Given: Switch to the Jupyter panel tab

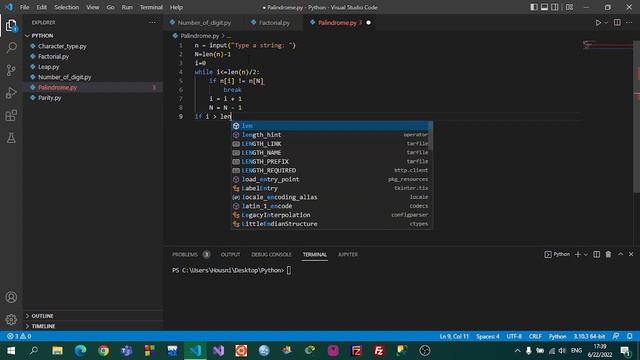Looking at the screenshot, I should (348, 254).
